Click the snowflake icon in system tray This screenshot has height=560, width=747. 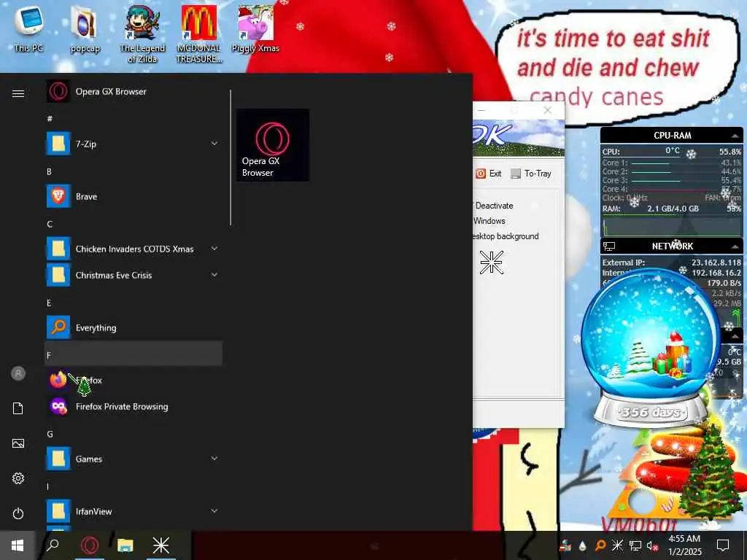click(617, 545)
